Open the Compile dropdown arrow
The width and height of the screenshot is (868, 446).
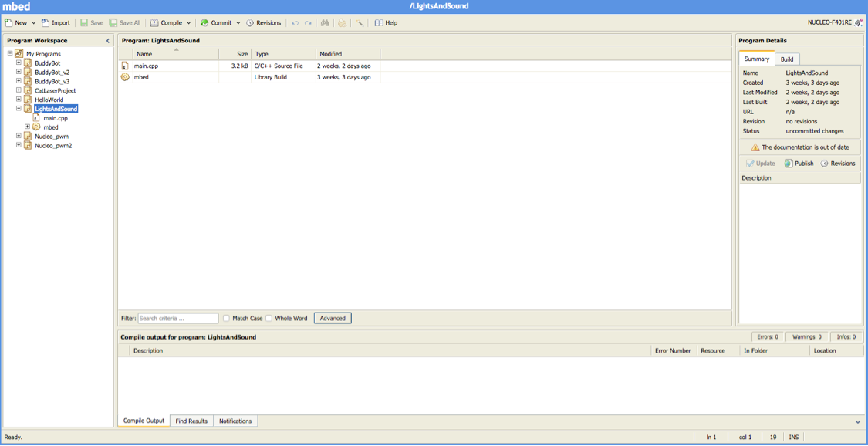[x=189, y=23]
